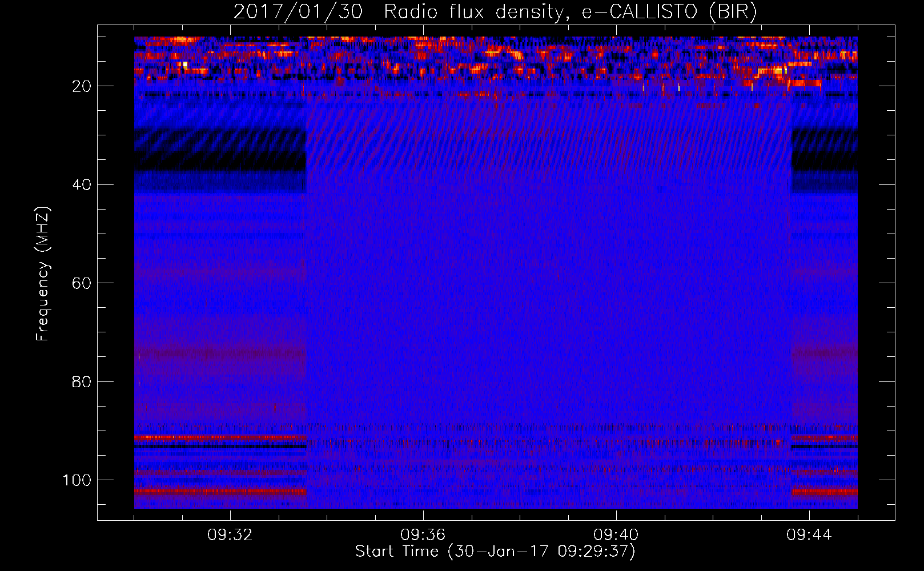The image size is (924, 571).
Task: Click the 'Start Time (30-Jan-17 09:29:37)' label
Action: [495, 552]
